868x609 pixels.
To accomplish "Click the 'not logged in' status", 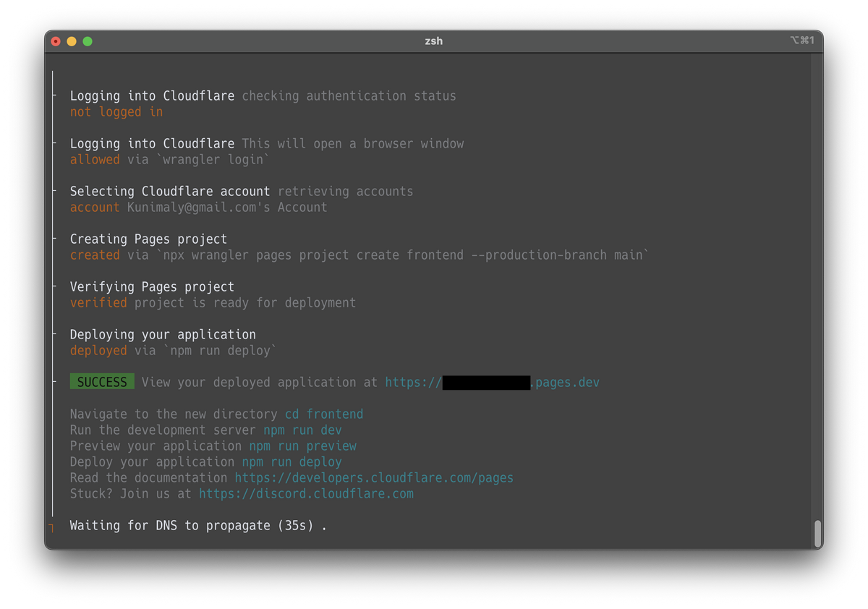I will point(116,112).
